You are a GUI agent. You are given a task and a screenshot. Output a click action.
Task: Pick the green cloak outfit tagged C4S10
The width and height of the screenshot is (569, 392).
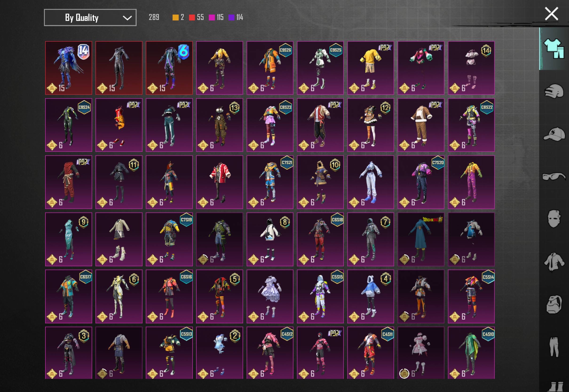point(471,353)
